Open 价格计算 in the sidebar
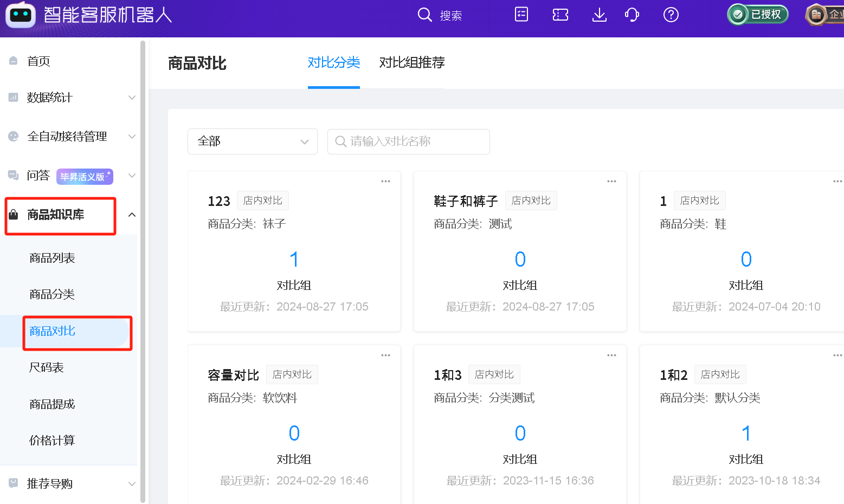844x504 pixels. pyautogui.click(x=52, y=441)
